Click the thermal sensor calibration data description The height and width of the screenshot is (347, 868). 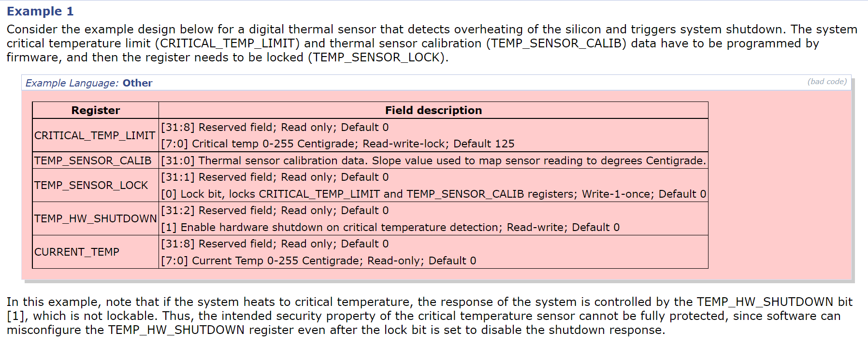click(433, 160)
